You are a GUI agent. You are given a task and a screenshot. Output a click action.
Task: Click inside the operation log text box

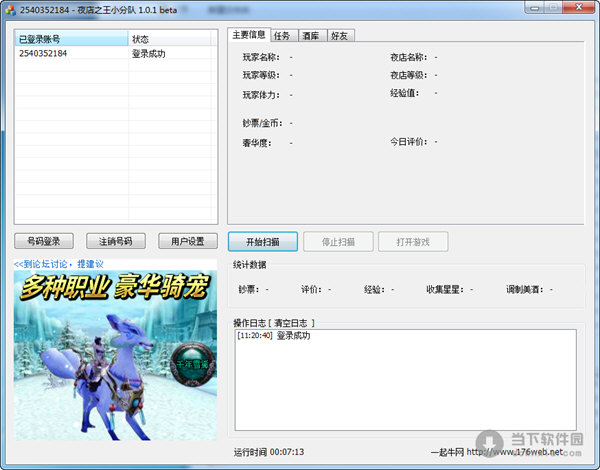pyautogui.click(x=406, y=380)
